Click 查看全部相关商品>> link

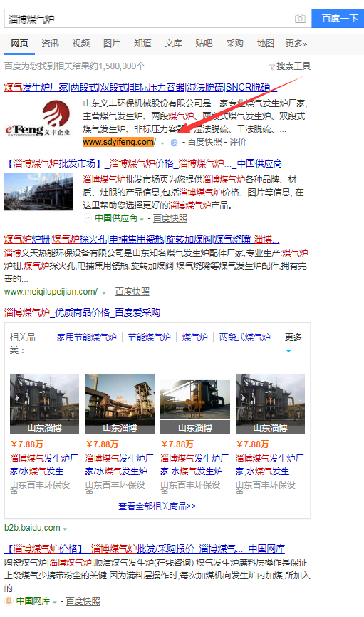click(157, 506)
